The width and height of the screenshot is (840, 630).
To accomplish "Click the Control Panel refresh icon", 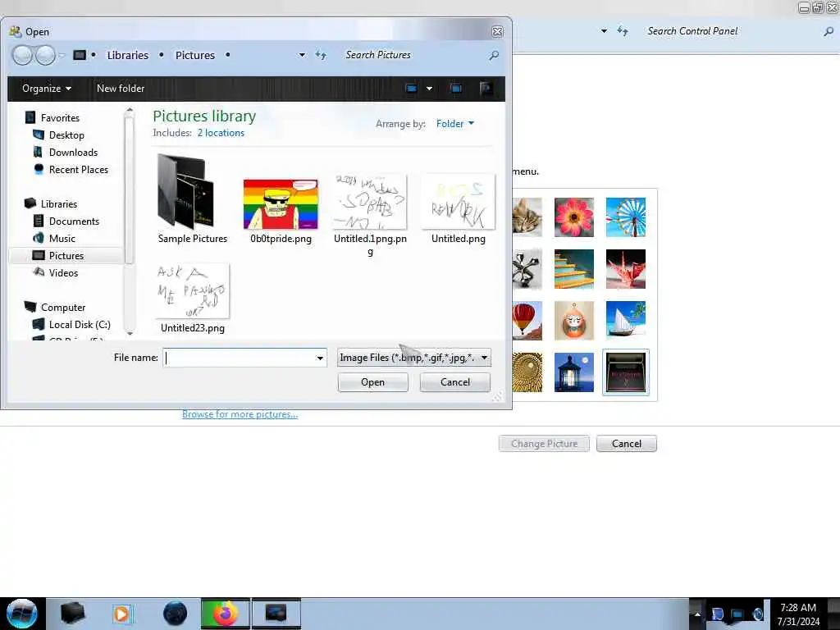I will coord(622,31).
